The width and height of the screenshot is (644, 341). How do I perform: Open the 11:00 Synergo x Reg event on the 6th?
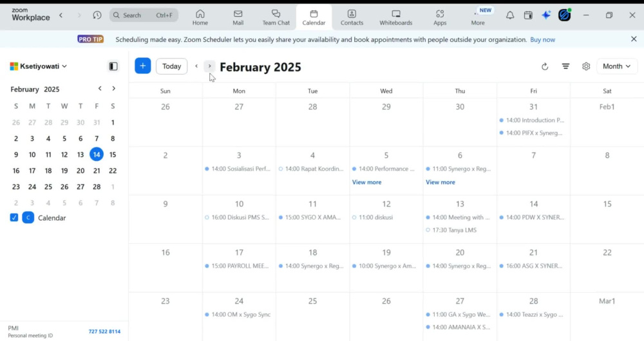pos(459,169)
